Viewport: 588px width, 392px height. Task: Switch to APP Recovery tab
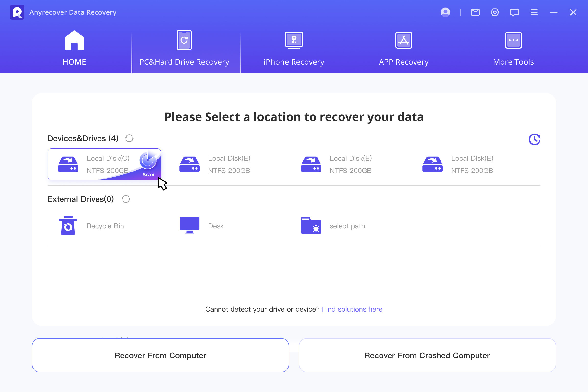click(404, 49)
